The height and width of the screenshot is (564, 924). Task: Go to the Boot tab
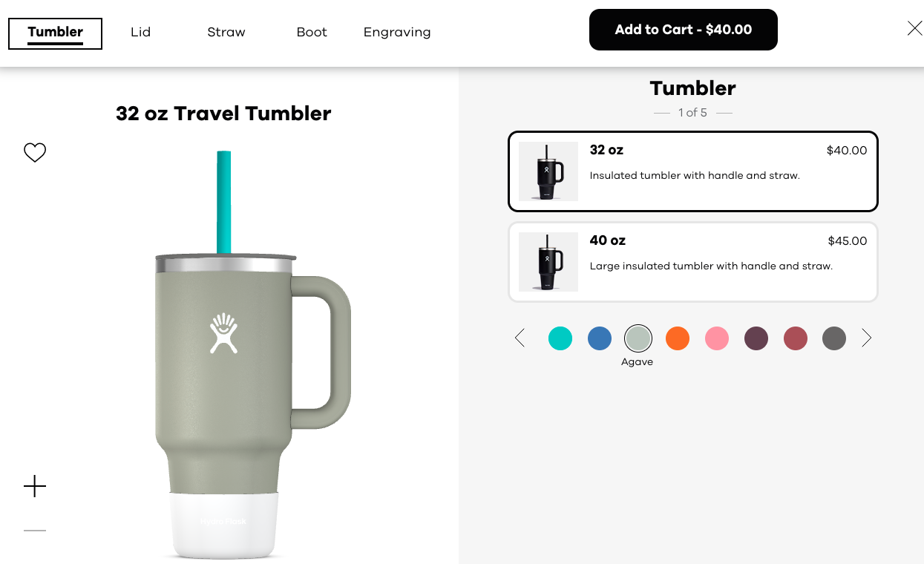[312, 32]
